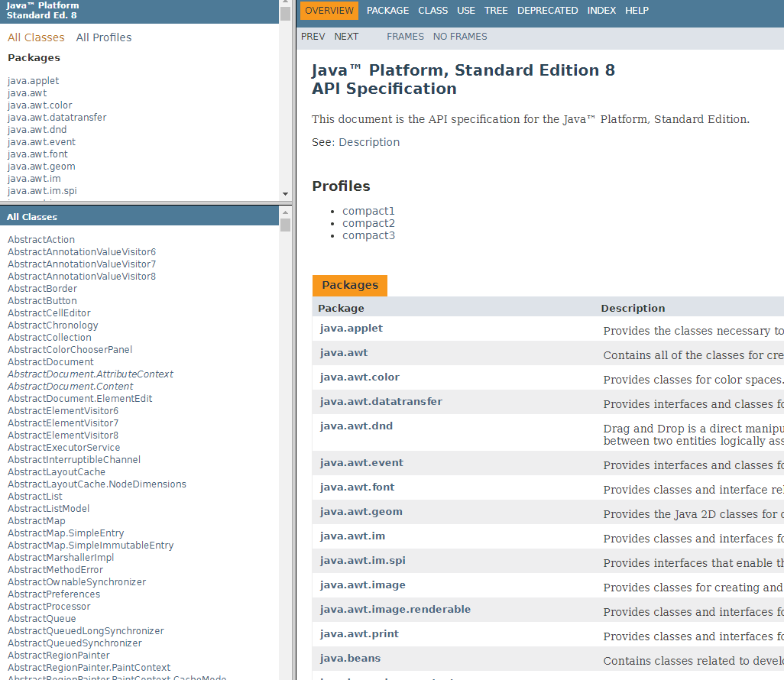Open the compact2 profile
Image resolution: width=784 pixels, height=680 pixels.
[x=368, y=224]
